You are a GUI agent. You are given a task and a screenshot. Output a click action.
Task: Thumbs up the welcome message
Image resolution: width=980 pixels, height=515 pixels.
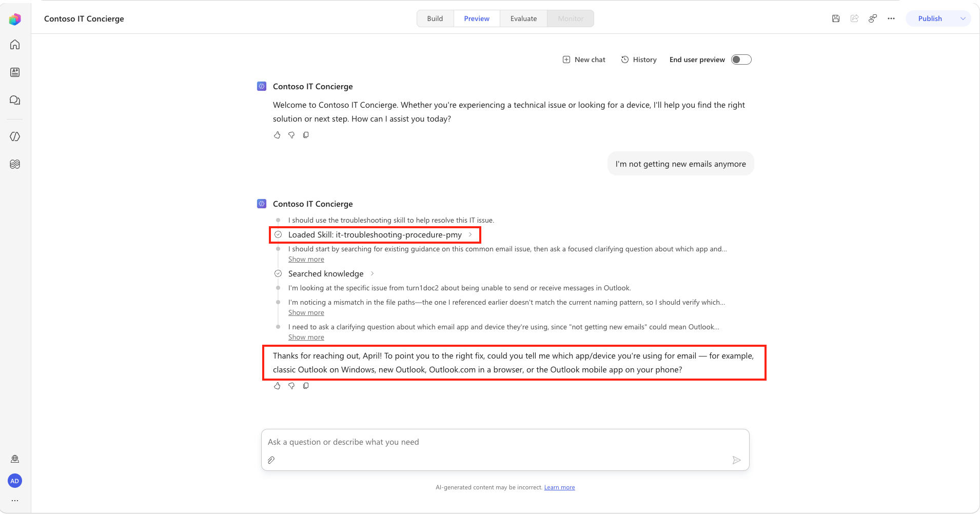point(277,135)
